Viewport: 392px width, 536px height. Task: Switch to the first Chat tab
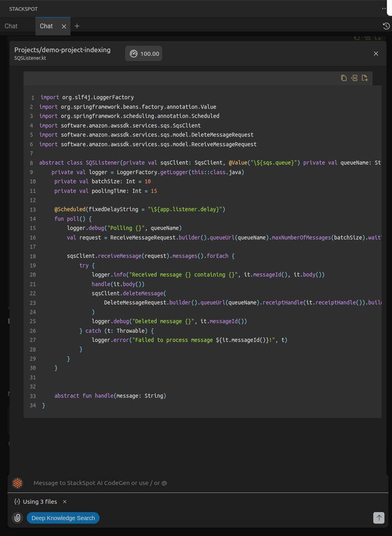tap(11, 26)
